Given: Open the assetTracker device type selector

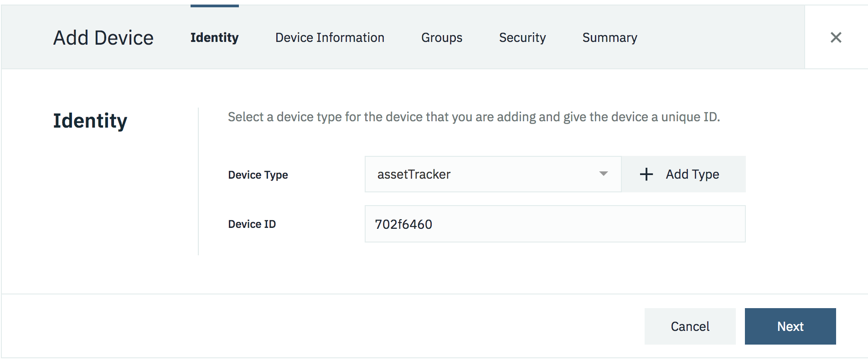Looking at the screenshot, I should point(492,174).
